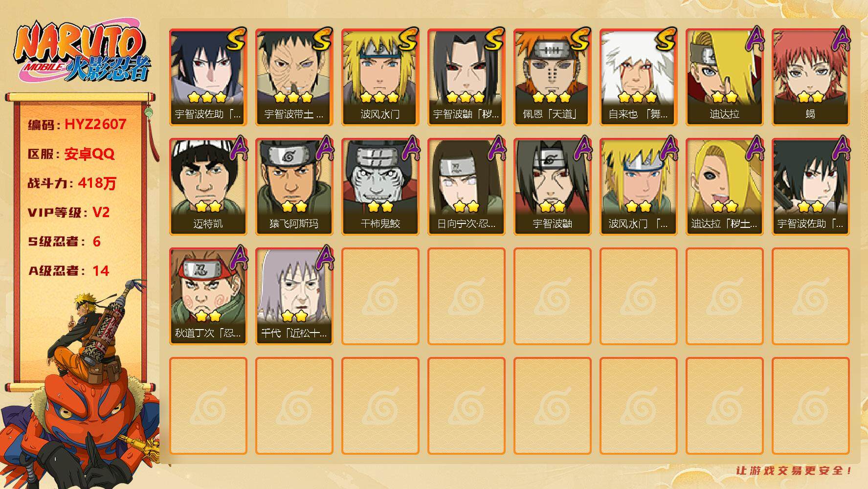868x489 pixels.
Task: Click the 安卓QQ server label
Action: point(89,154)
